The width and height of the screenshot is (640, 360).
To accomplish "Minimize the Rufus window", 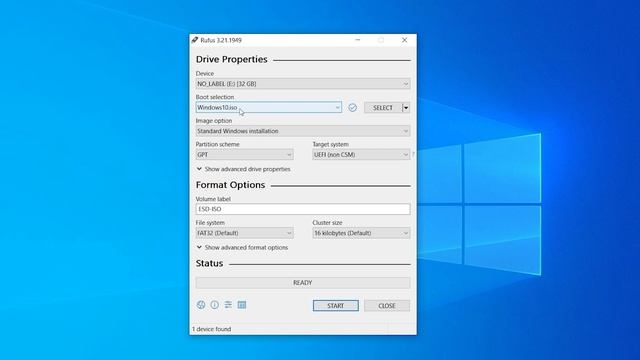I will point(358,40).
